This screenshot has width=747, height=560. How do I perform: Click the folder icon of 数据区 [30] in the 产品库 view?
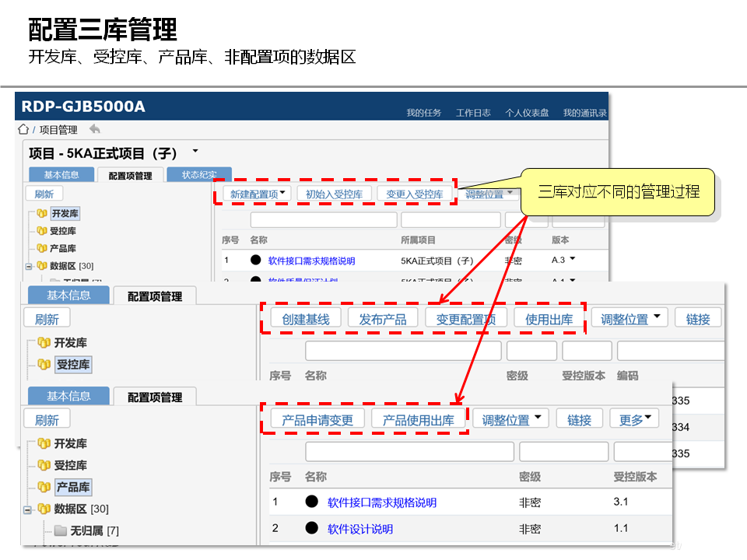[x=44, y=509]
